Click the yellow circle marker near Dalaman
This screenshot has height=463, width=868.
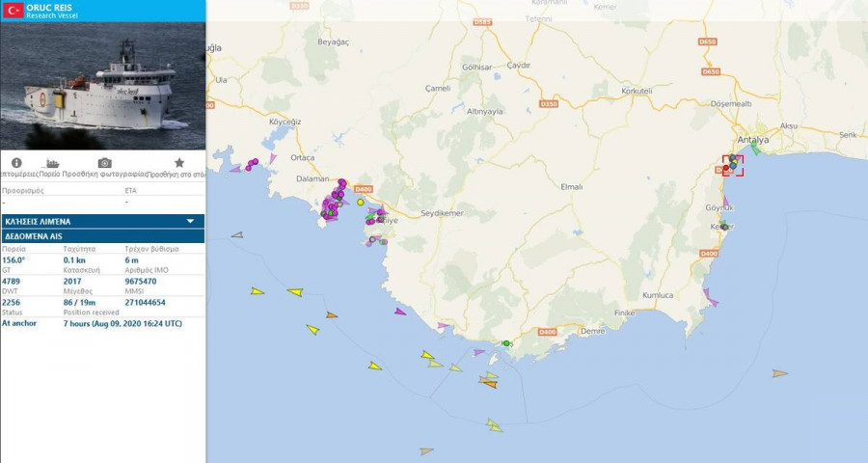click(361, 203)
